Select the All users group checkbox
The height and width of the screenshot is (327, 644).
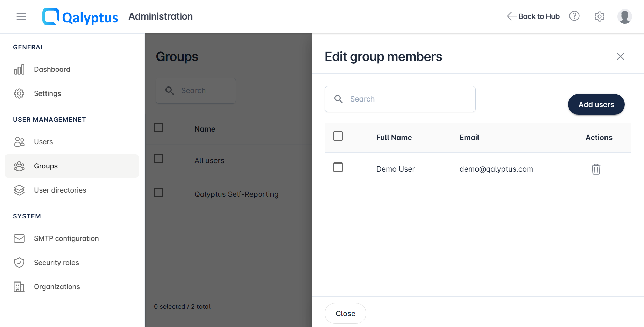158,158
